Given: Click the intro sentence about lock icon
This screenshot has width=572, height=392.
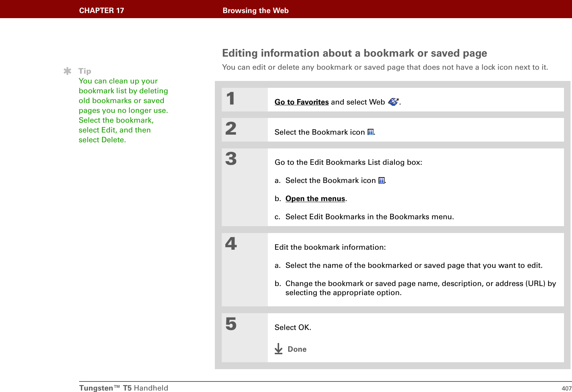Looking at the screenshot, I should [x=385, y=67].
